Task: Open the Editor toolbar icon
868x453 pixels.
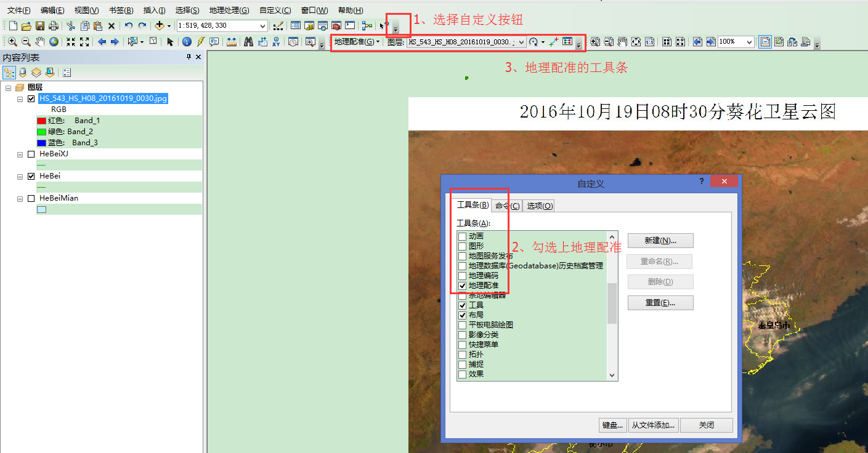Action: pos(278,26)
